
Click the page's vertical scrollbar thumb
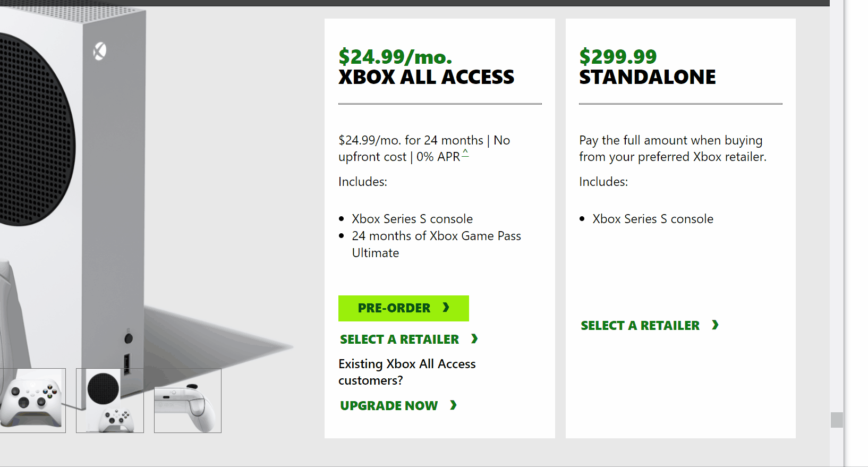point(837,420)
